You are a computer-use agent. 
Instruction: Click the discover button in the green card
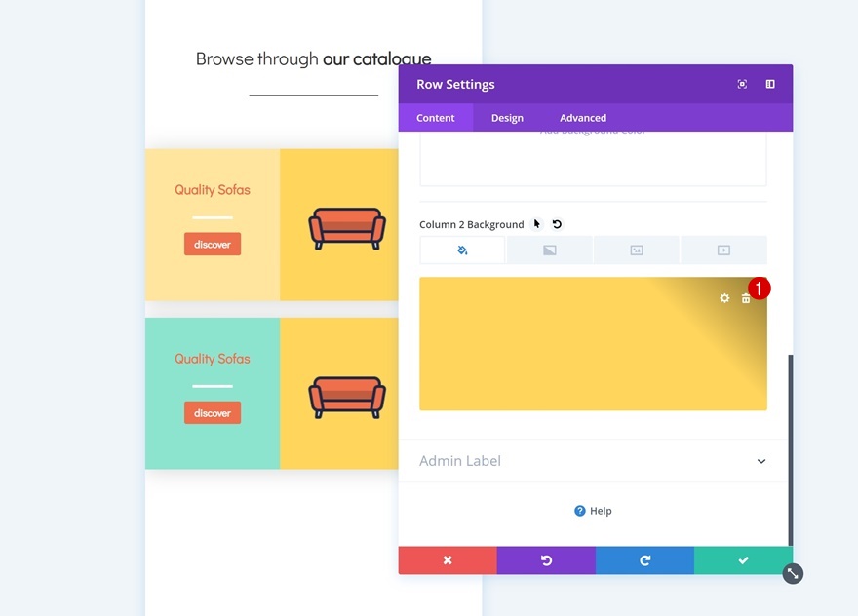pos(213,413)
